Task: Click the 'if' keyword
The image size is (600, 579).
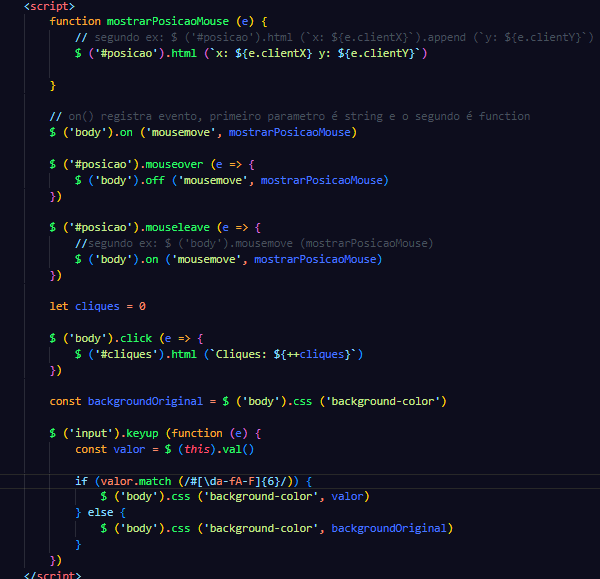Action: coord(81,481)
